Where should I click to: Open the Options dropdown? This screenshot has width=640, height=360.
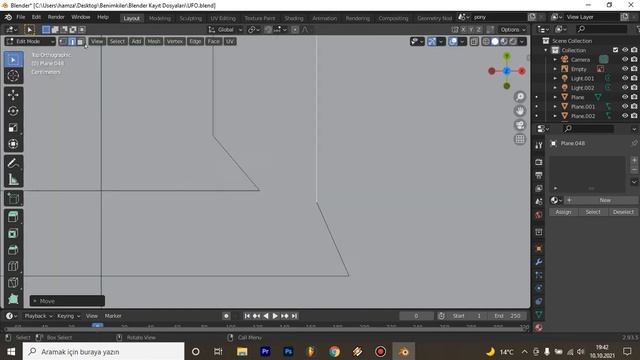coord(513,29)
